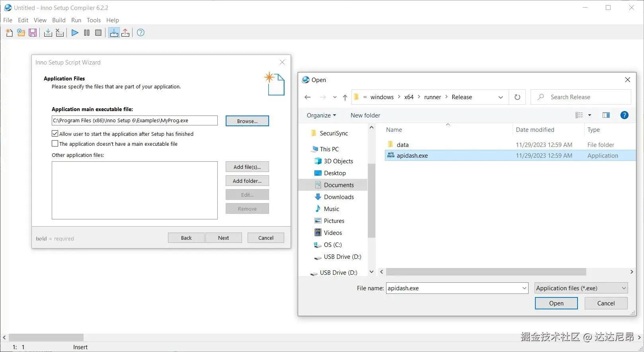This screenshot has height=352, width=644.
Task: Open the Help menu
Action: coord(112,20)
